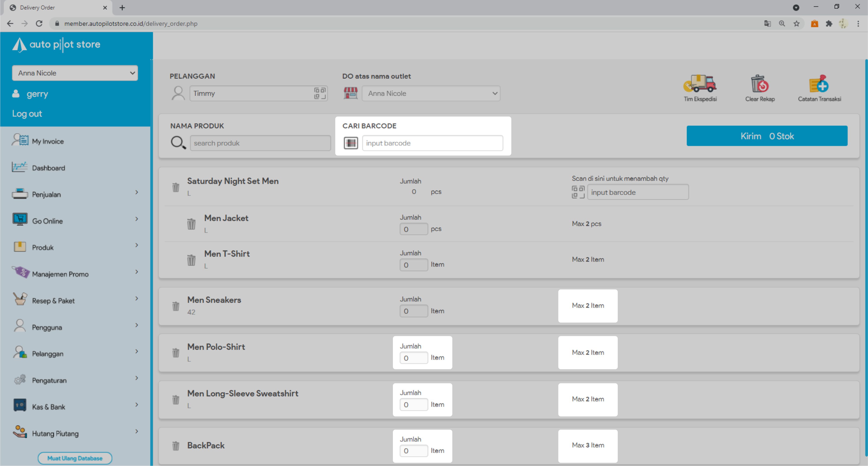The height and width of the screenshot is (466, 868).
Task: Click the Log out link
Action: (27, 113)
